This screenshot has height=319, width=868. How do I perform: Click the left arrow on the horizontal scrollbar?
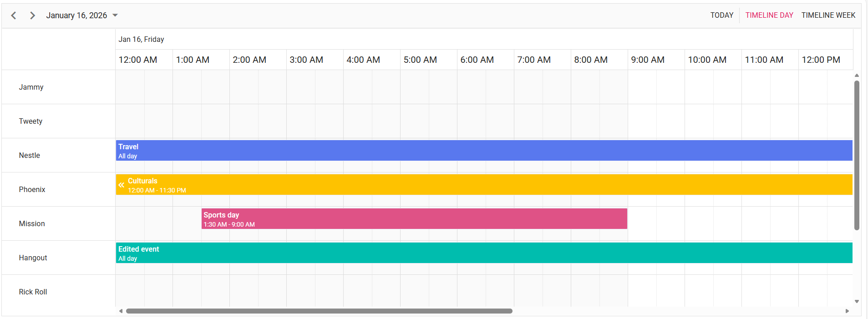point(121,311)
